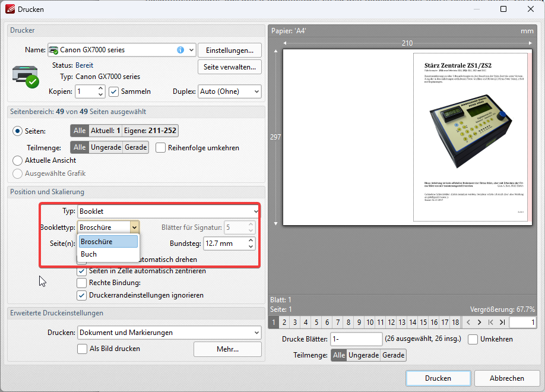Go to next preview page arrow
Image resolution: width=545 pixels, height=392 pixels.
click(x=480, y=323)
